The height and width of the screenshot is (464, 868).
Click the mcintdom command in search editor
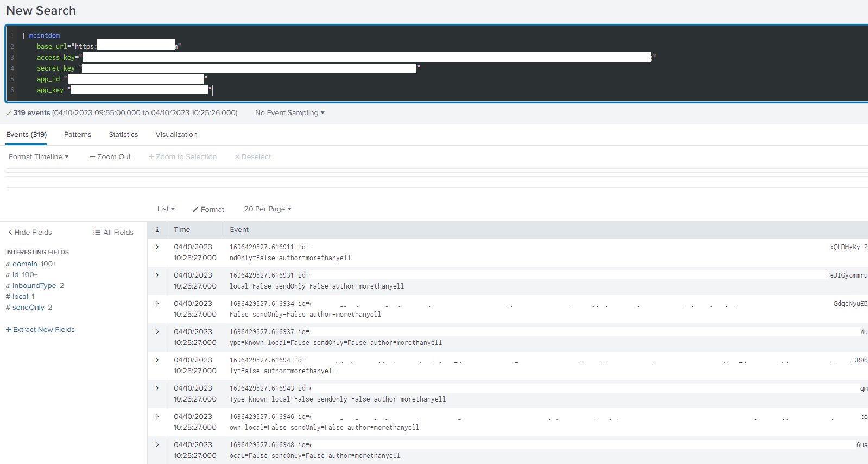click(x=45, y=36)
